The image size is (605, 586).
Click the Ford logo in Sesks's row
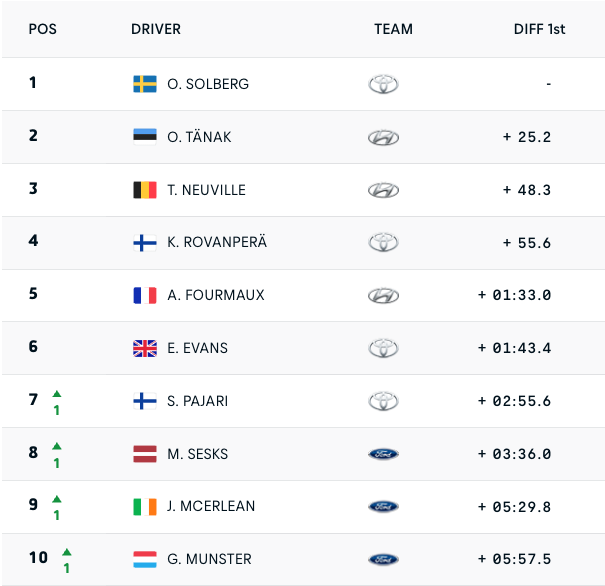click(x=383, y=454)
